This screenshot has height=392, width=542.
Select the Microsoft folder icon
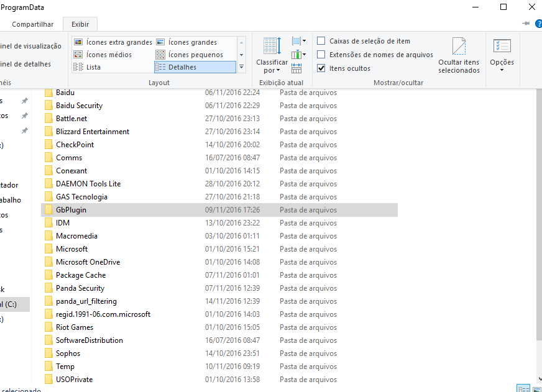[x=48, y=249]
